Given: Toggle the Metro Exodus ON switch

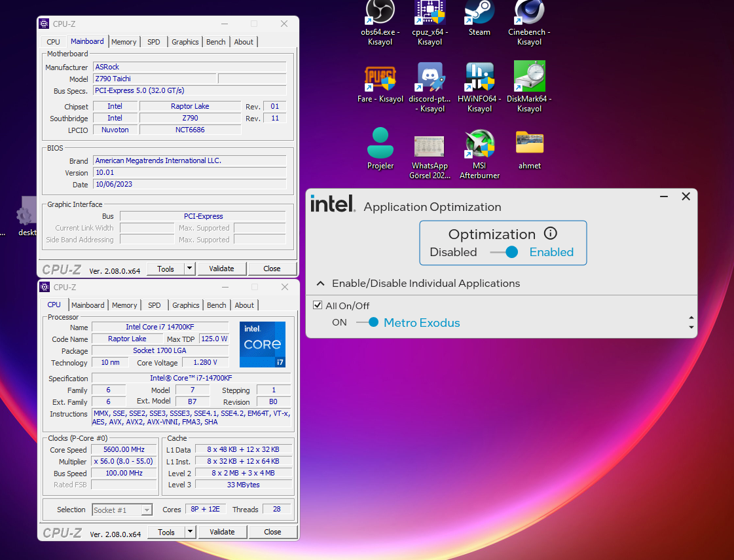Looking at the screenshot, I should pos(367,322).
